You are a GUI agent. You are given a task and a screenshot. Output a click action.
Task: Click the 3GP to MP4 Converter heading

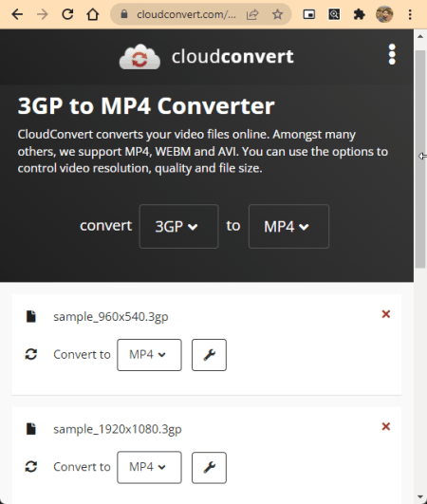click(x=146, y=105)
